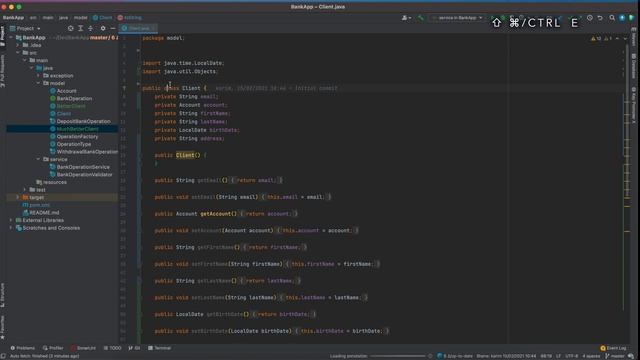Open the run configuration dropdown
The image size is (640, 360).
[457, 18]
